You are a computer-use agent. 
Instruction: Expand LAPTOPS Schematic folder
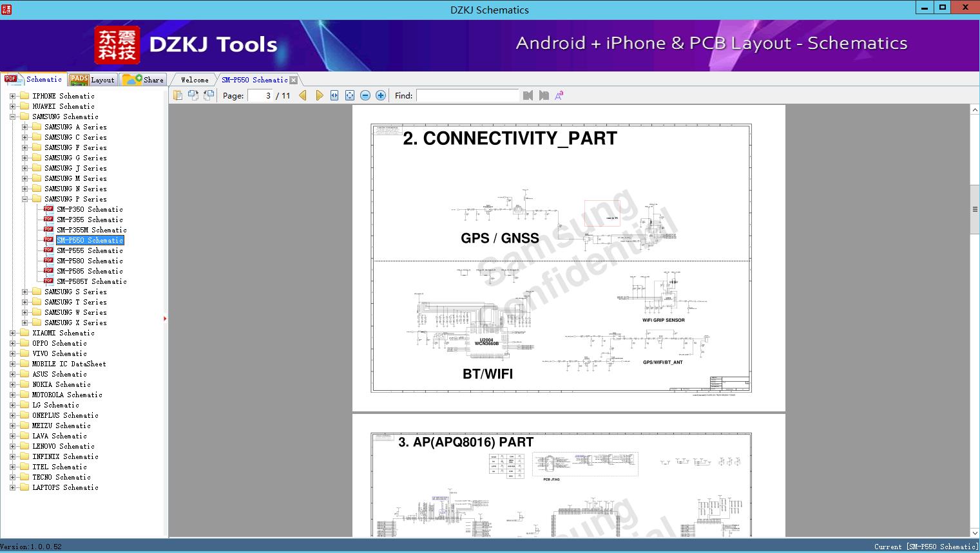coord(12,487)
